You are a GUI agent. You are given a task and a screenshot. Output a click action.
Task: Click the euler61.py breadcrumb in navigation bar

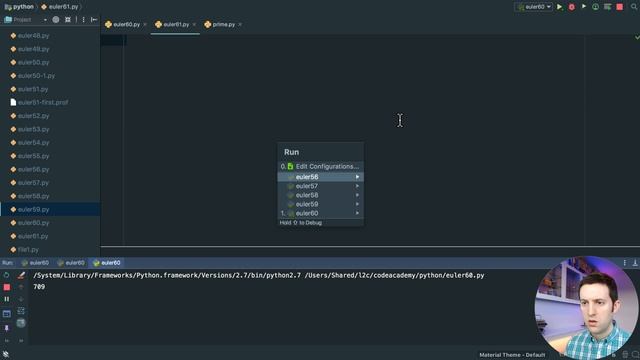coord(60,7)
